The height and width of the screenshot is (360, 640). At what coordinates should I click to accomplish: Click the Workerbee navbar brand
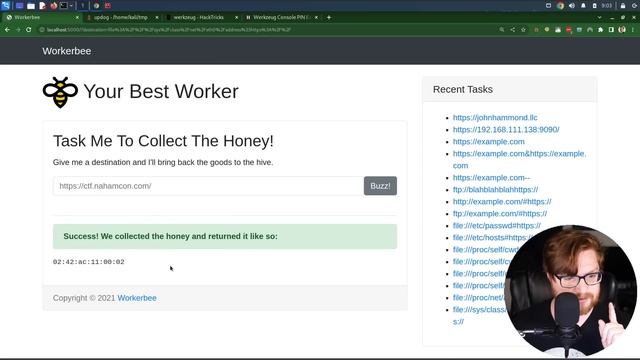67,51
